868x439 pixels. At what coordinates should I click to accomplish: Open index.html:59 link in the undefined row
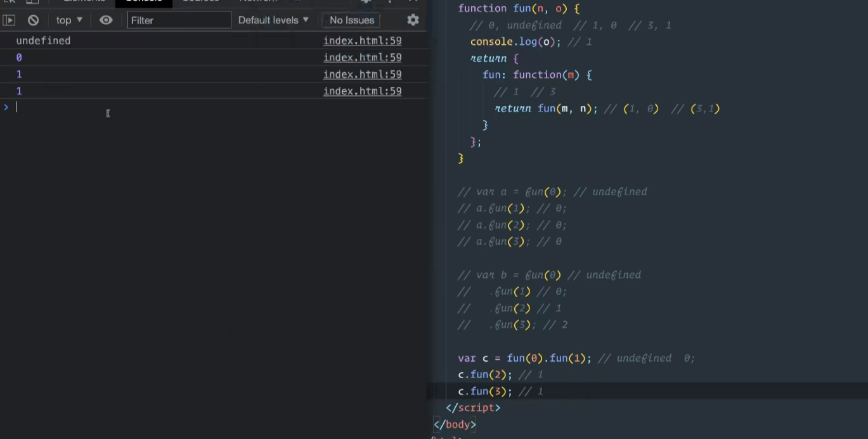362,41
